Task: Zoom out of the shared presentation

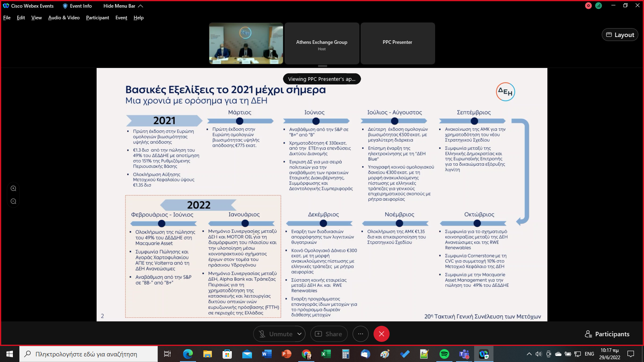Action: 13,201
